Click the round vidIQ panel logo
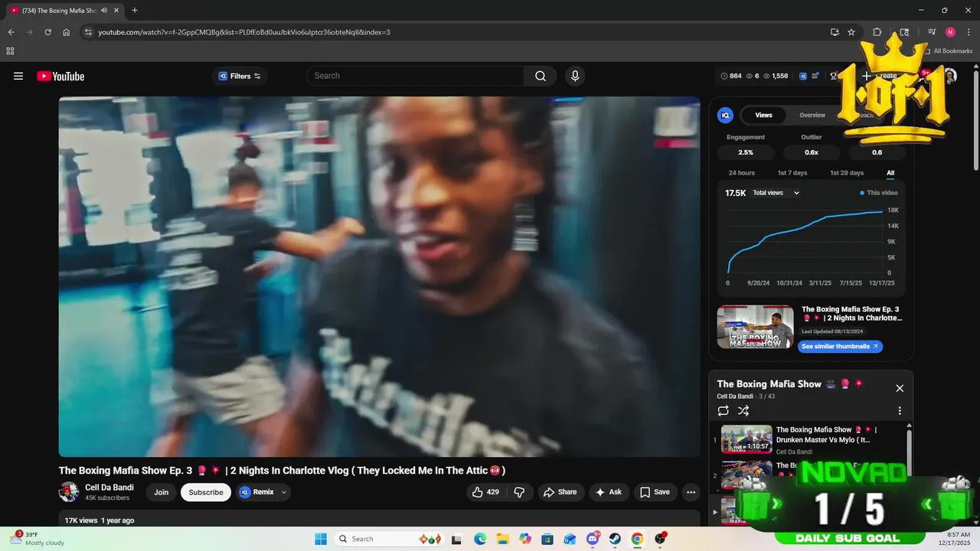This screenshot has height=551, width=980. tap(725, 115)
